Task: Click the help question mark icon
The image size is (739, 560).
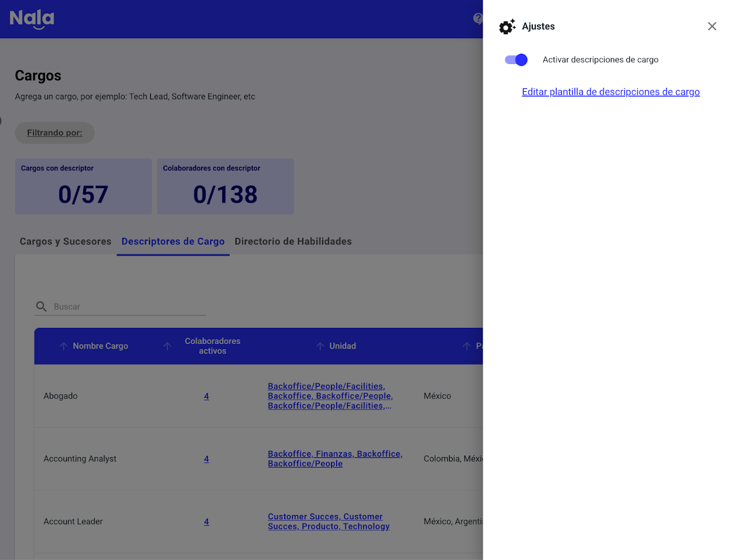Action: pos(477,18)
